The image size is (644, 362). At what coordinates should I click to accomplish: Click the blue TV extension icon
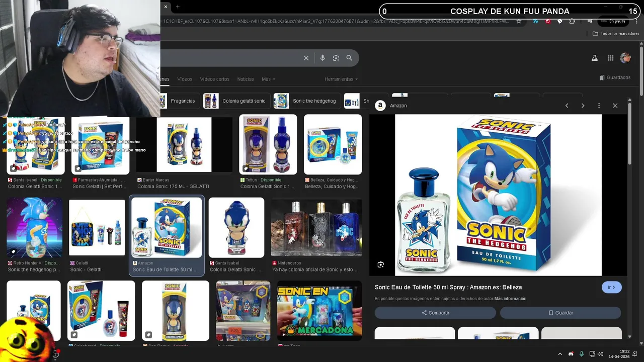[536, 21]
